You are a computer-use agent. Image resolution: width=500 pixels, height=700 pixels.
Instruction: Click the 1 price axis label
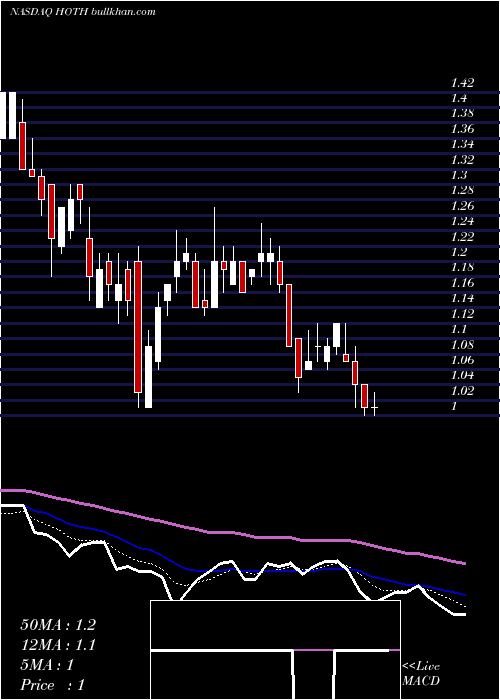pyautogui.click(x=454, y=406)
